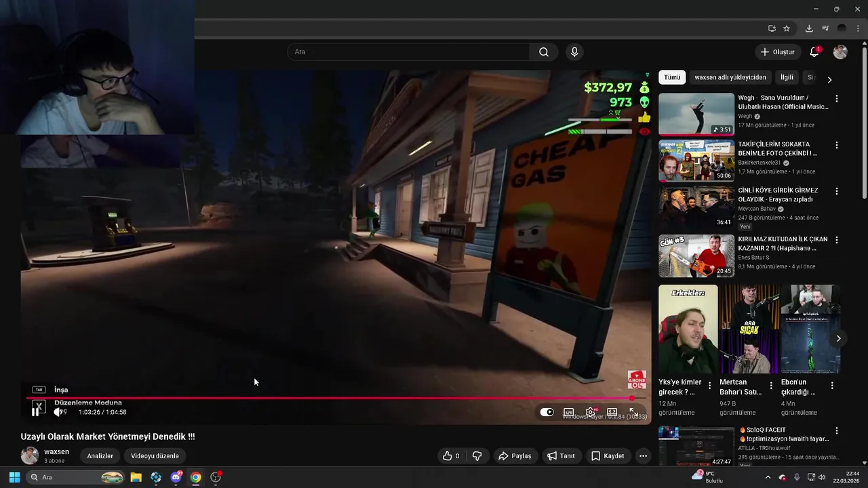The width and height of the screenshot is (868, 488).
Task: Toggle the autoplay switch in the player
Action: (547, 412)
